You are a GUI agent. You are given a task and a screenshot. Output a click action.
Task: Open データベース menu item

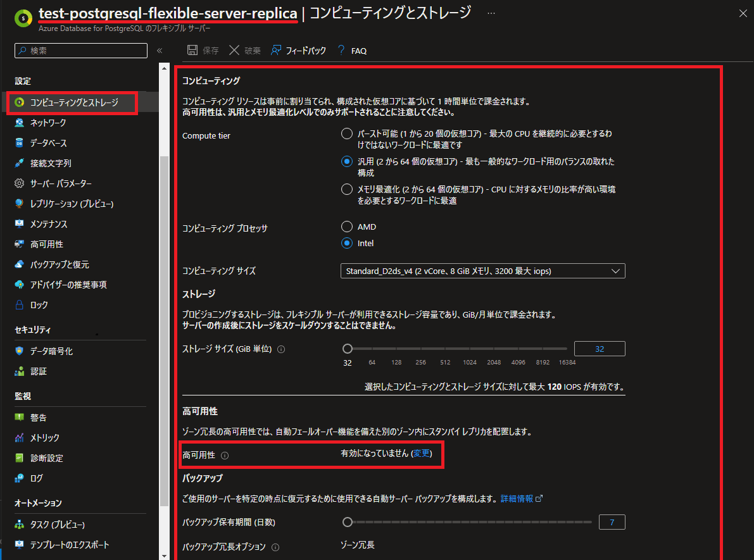point(49,143)
